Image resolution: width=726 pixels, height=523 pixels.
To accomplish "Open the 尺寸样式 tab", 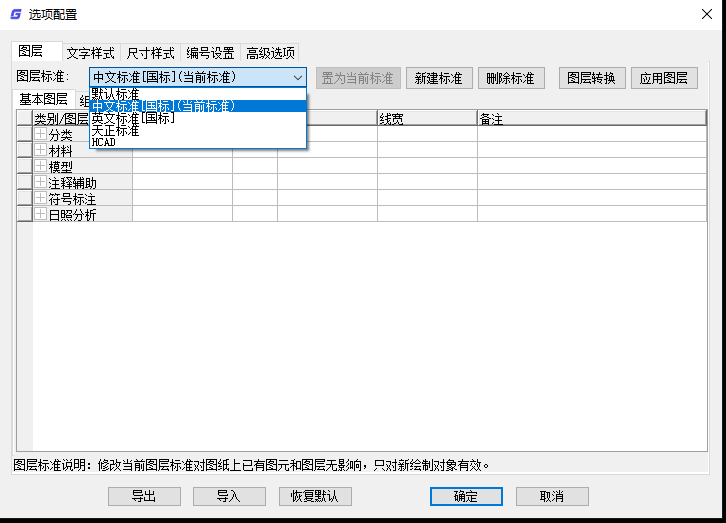I will pos(151,53).
